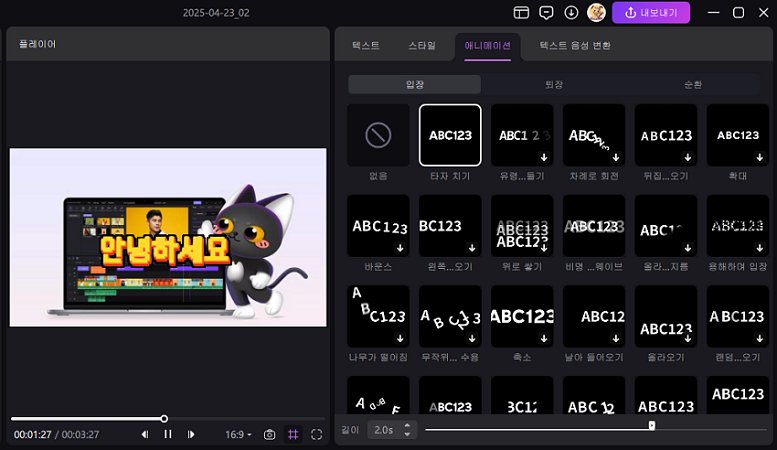Click the current time 00:01:27
Viewport: 777px width, 450px height.
(x=32, y=435)
